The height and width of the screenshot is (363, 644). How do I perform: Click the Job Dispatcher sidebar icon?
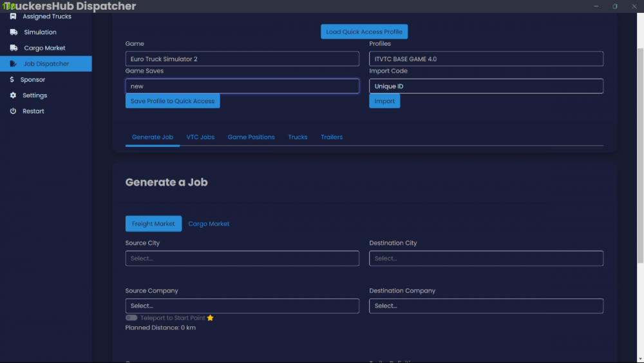pos(13,64)
